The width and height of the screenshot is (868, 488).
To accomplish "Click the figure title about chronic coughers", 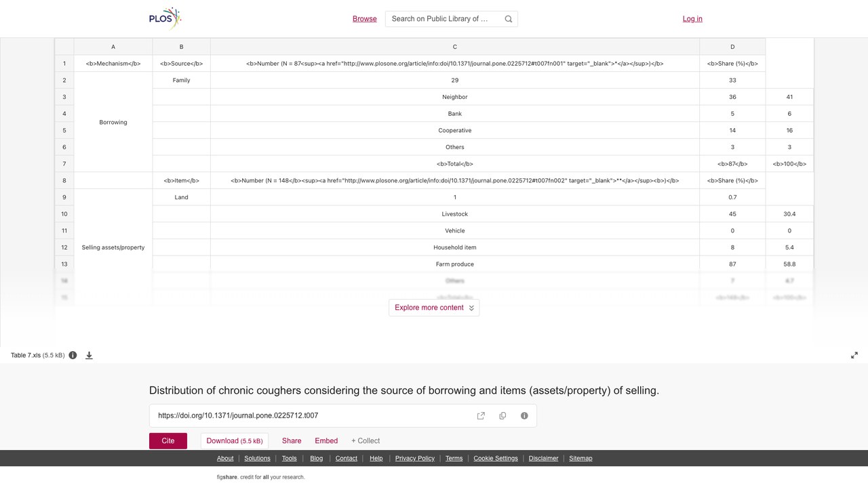I will [404, 390].
